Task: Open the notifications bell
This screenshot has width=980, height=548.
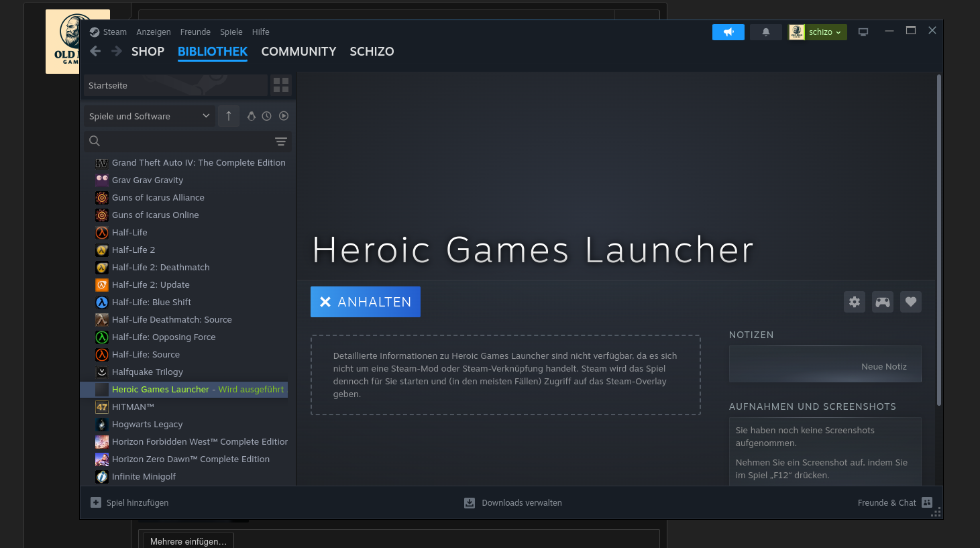Action: click(766, 32)
